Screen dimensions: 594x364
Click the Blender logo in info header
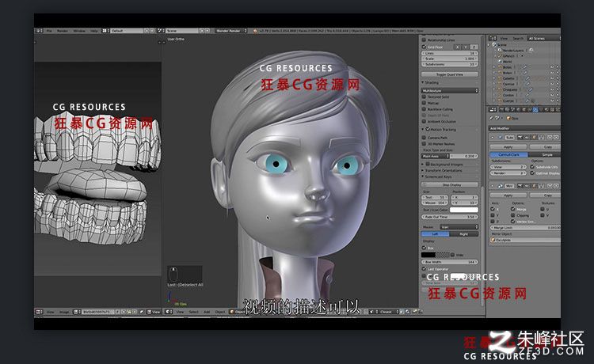click(x=255, y=31)
